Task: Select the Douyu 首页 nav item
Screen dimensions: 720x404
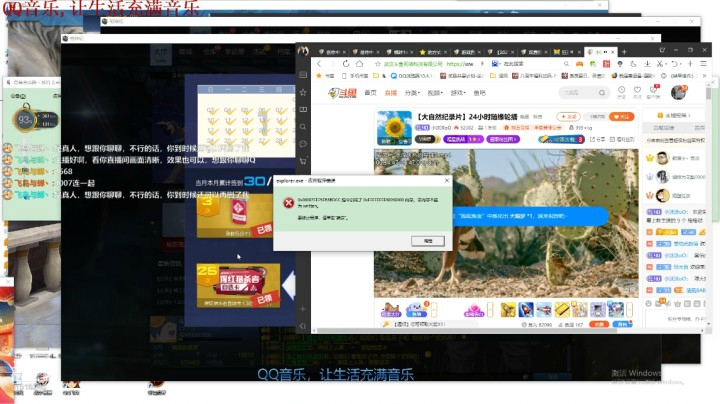Action: [x=370, y=93]
